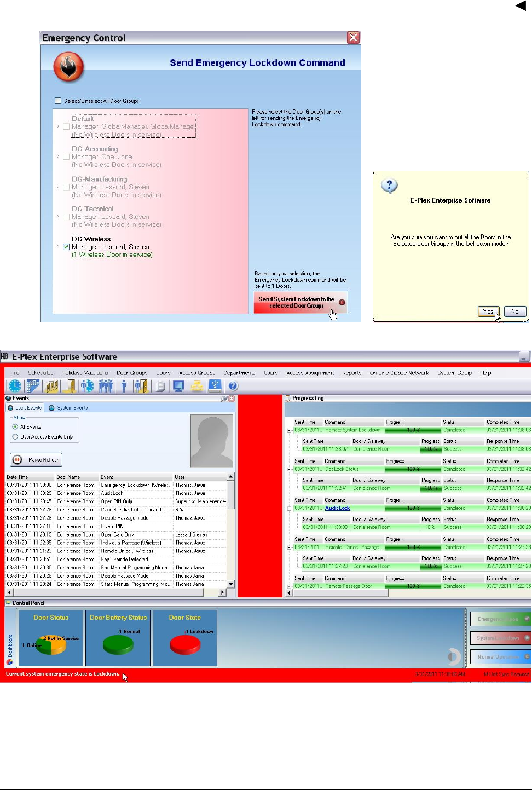
Task: Click No in the confirmation dialog
Action: pos(514,312)
